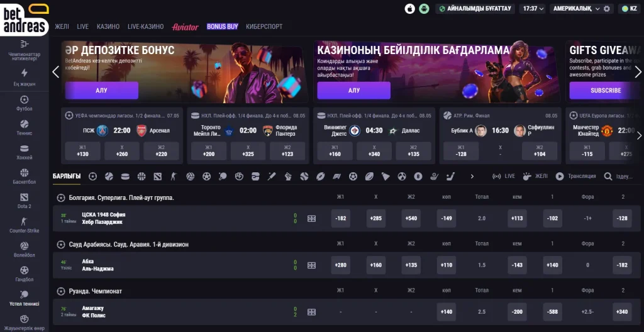Open the BetAndreas logo home link
Viewport: 644px width, 332px height.
point(25,18)
